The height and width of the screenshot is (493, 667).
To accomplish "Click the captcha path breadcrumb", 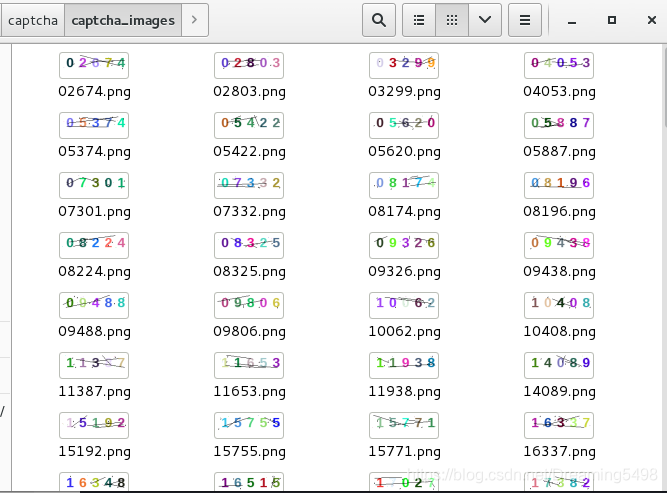I will point(32,20).
